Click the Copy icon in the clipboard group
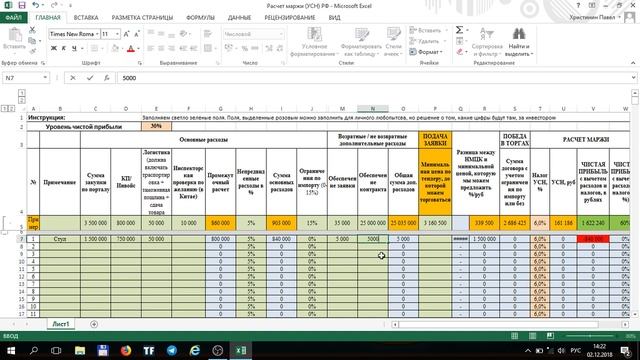This screenshot has height=360, width=640. tap(32, 40)
